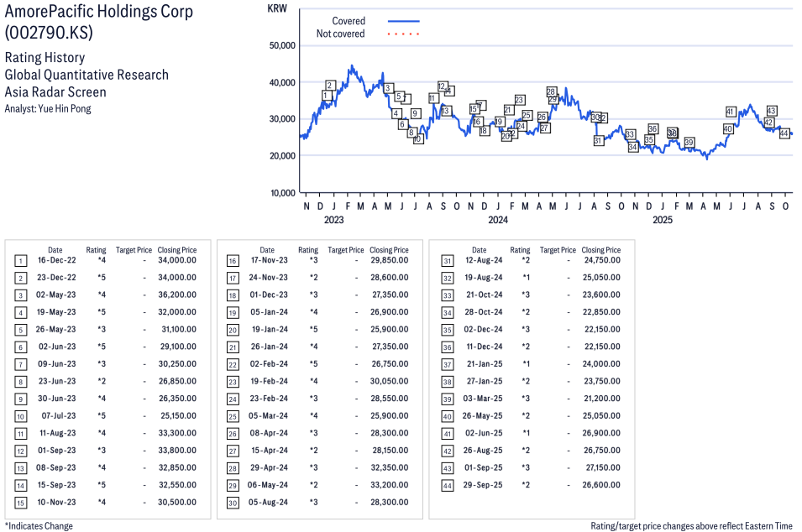Click the table row number box 16
Image resolution: width=802 pixels, height=532 pixels.
(x=233, y=260)
